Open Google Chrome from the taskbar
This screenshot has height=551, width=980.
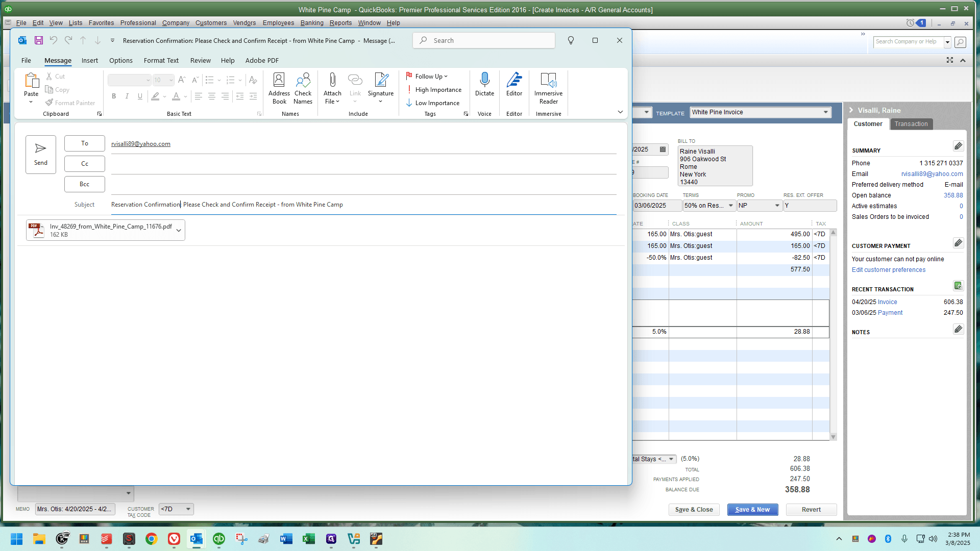pyautogui.click(x=151, y=539)
